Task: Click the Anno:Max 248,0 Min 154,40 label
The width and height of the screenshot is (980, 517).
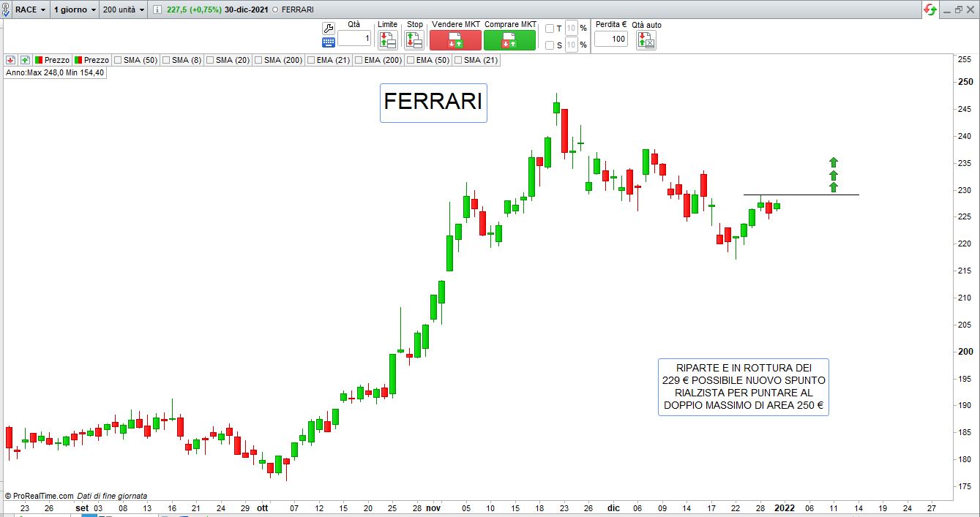Action: (x=56, y=72)
